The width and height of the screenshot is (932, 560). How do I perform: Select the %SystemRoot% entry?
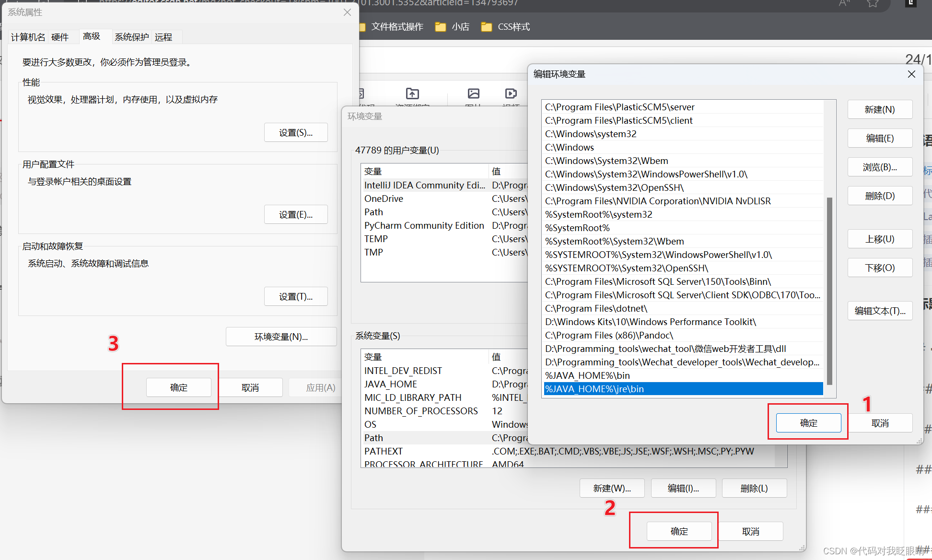pyautogui.click(x=683, y=228)
